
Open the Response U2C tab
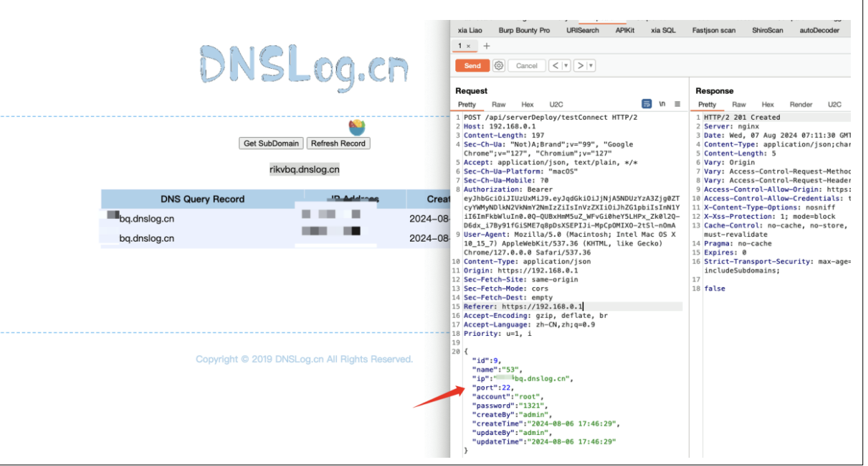[x=834, y=105]
